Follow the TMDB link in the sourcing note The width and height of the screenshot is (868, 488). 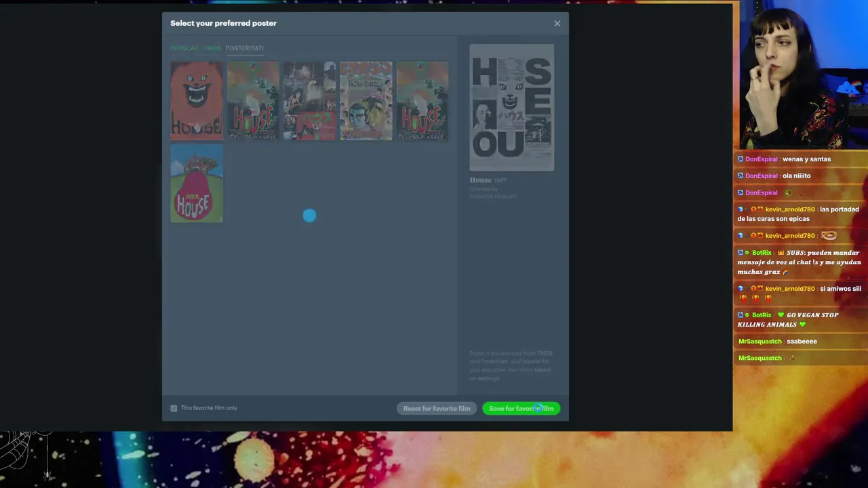pos(545,353)
